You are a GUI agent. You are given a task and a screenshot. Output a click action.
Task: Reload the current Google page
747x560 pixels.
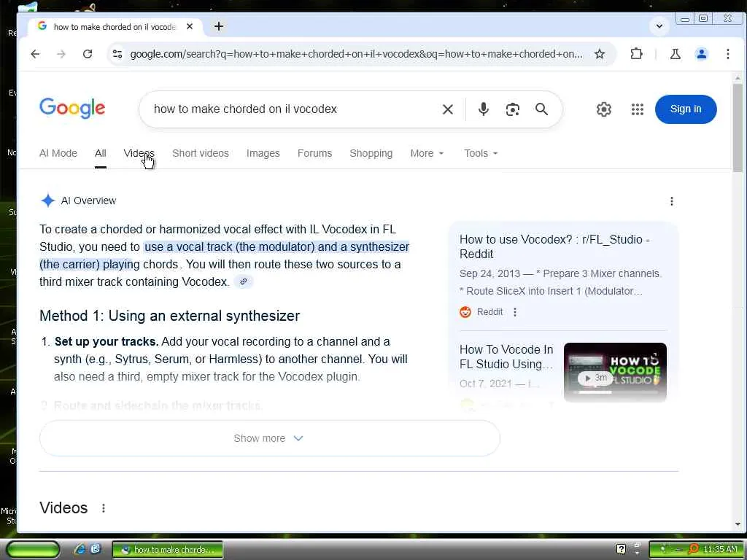click(88, 54)
